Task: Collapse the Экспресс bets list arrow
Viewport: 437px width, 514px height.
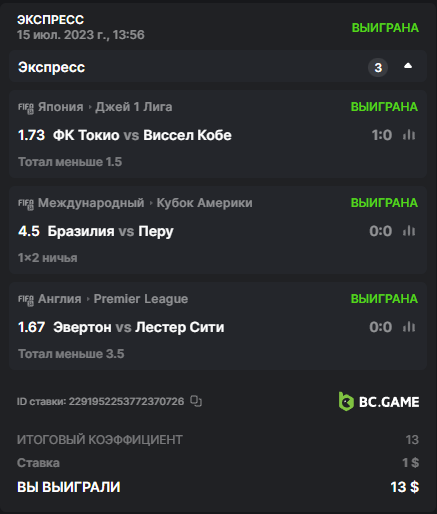Action: click(x=408, y=66)
